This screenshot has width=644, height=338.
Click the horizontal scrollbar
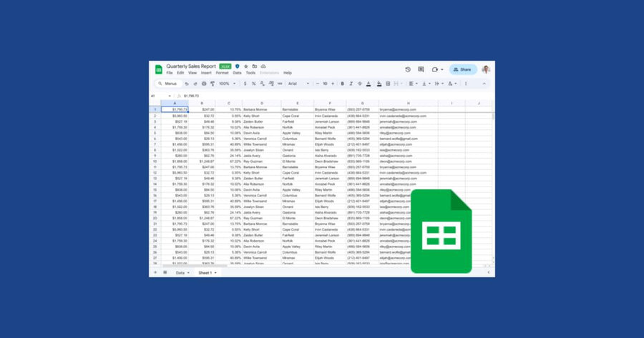(x=194, y=266)
